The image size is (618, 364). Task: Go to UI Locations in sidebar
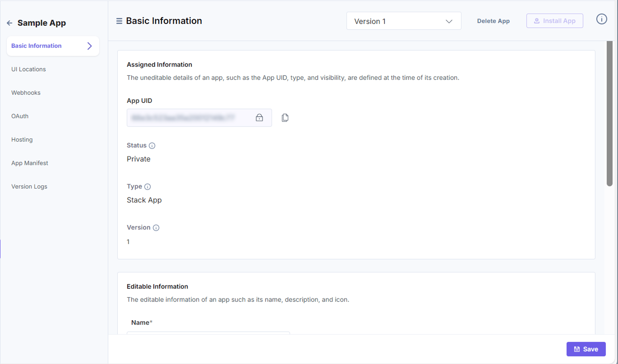(x=28, y=69)
